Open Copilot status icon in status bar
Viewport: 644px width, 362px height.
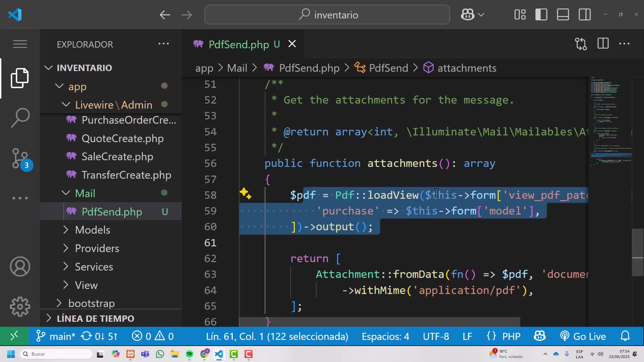pyautogui.click(x=540, y=336)
